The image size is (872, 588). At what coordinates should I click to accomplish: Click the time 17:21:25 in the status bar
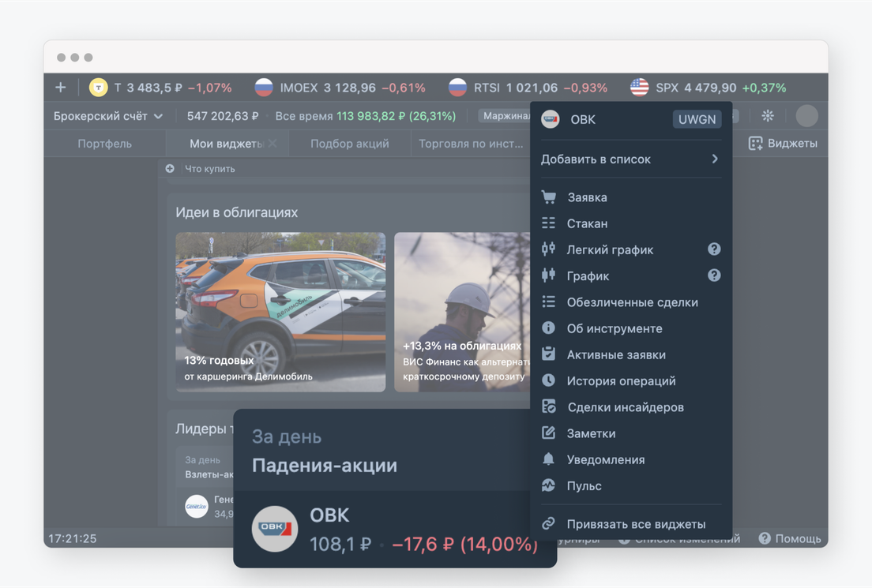73,538
